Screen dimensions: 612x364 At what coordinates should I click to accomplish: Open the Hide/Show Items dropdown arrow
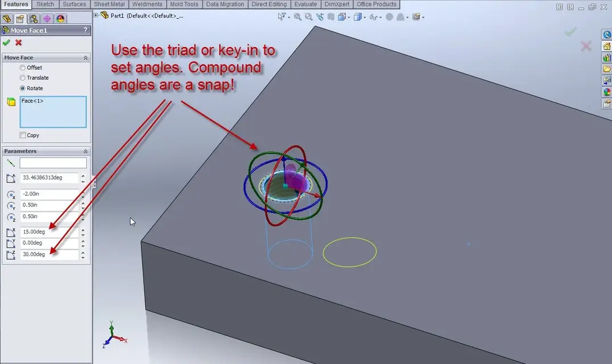coord(381,17)
